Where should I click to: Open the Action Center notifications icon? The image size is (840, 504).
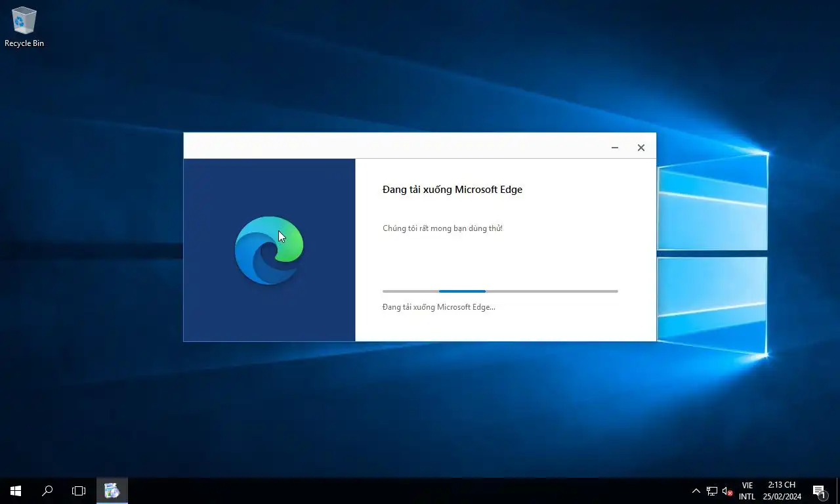(x=819, y=491)
